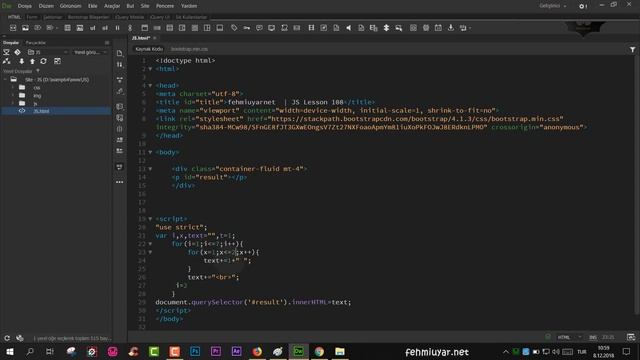Viewport: 640px width, 360px height.
Task: Expand the js folder
Action: tap(13, 103)
